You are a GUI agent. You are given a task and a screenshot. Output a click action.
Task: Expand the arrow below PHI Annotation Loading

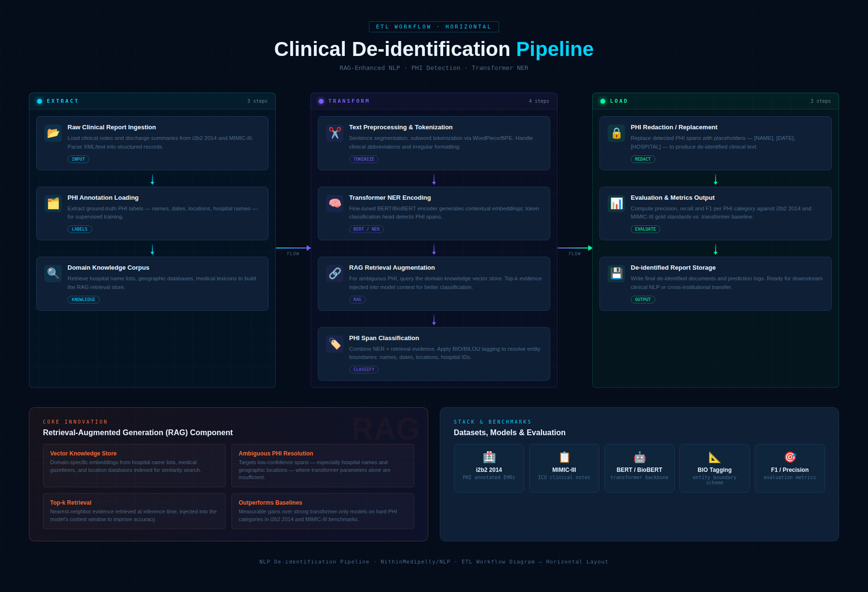(152, 249)
